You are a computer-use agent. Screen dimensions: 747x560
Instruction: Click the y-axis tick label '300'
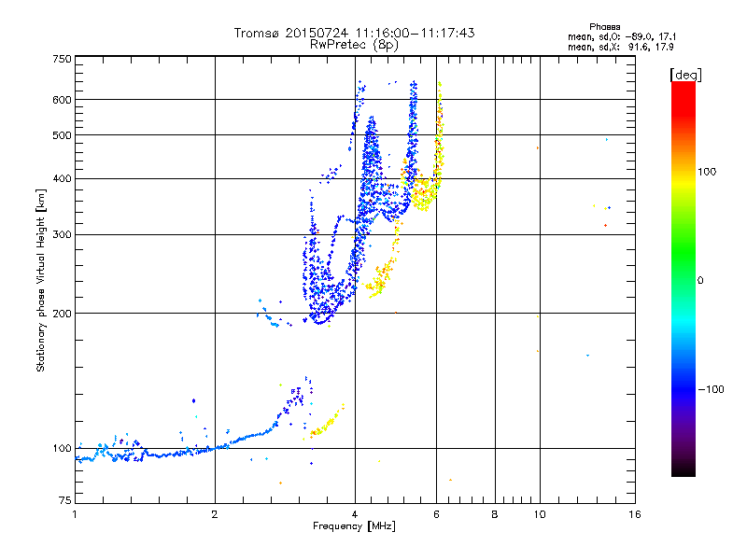pos(62,235)
